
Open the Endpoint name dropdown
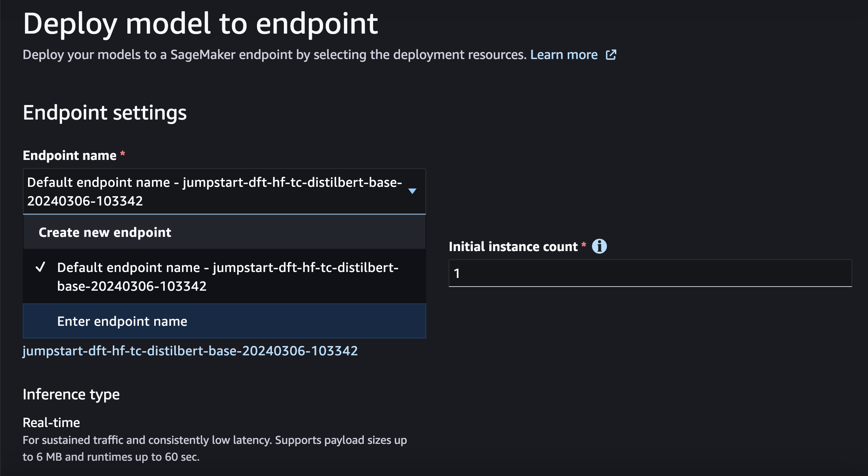click(224, 191)
